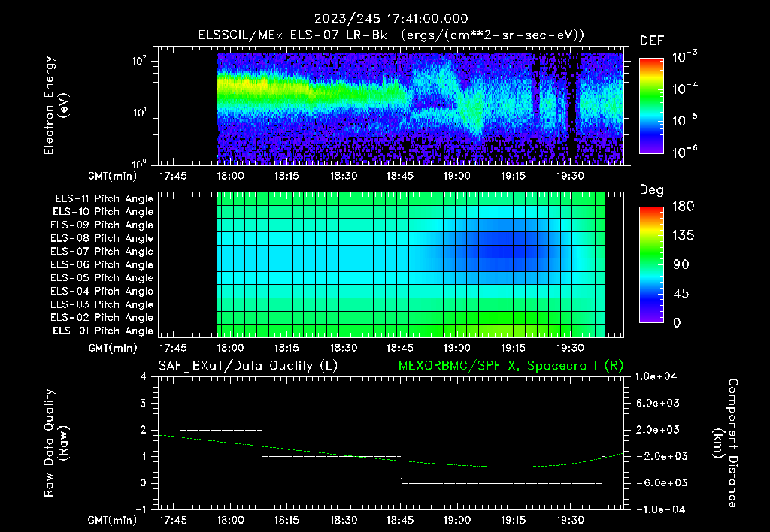Click the 2 tick on Raw Data Quality axis
The width and height of the screenshot is (770, 532).
[x=143, y=429]
